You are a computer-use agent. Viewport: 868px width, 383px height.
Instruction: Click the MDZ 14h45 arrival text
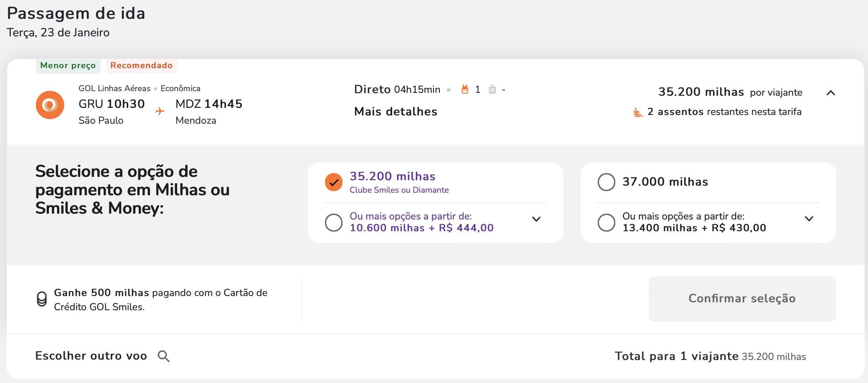click(209, 104)
